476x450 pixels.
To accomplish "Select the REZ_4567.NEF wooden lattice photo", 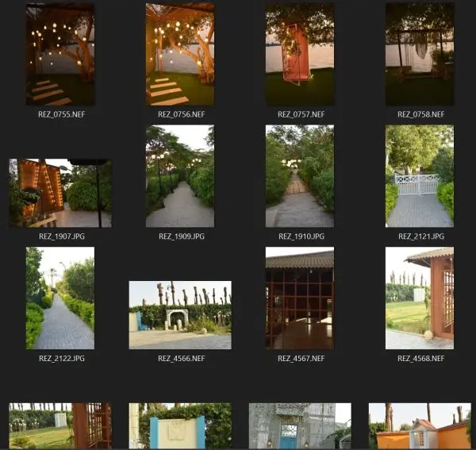I will click(x=300, y=298).
